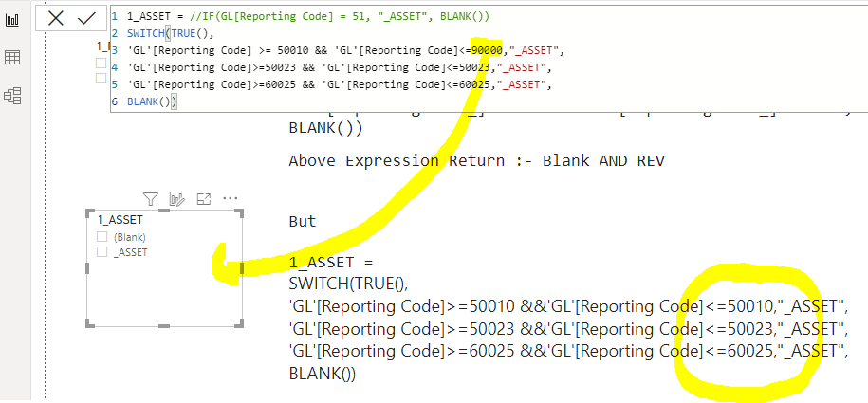
Task: Cancel the formula with the X icon
Action: coord(56,19)
